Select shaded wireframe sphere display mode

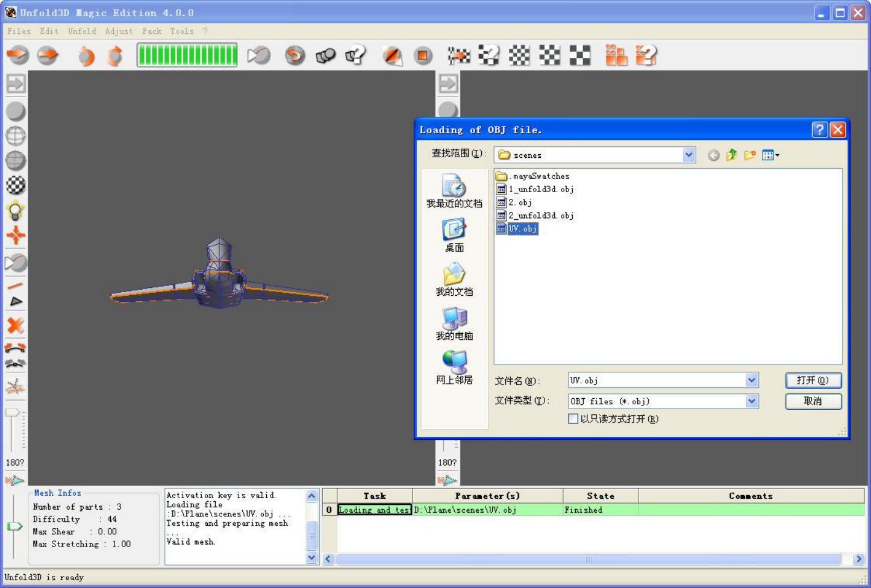coord(16,161)
